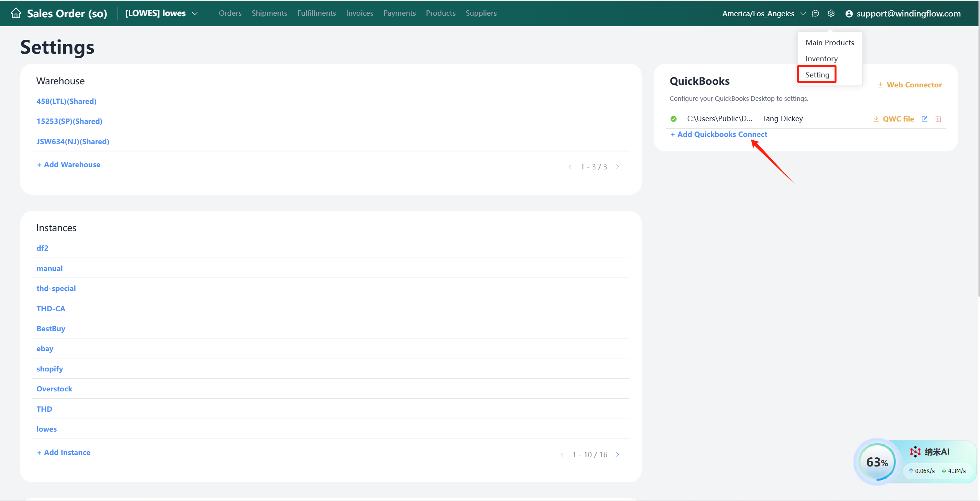Click the C:\Users\Public\D... file path
Viewport: 980px width, 501px height.
tap(719, 118)
